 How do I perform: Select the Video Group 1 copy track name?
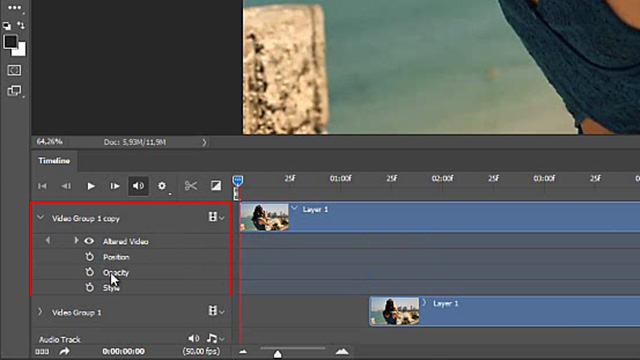[86, 219]
